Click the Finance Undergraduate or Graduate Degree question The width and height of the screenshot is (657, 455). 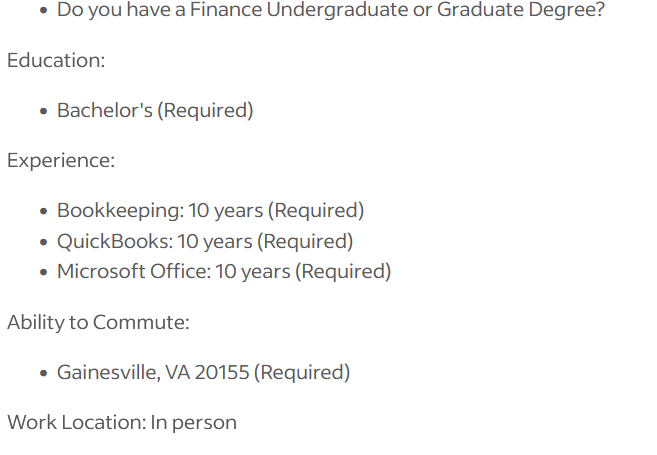[331, 10]
